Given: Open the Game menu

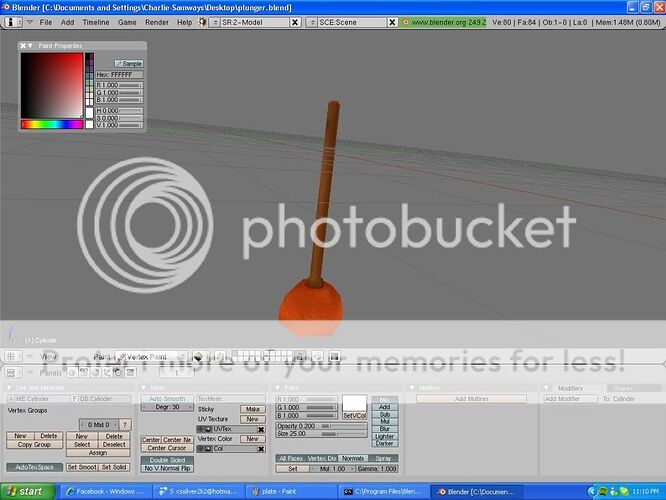Looking at the screenshot, I should pyautogui.click(x=127, y=22).
